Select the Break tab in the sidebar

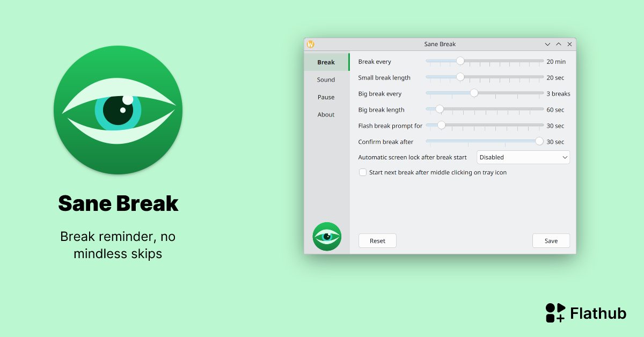(326, 62)
